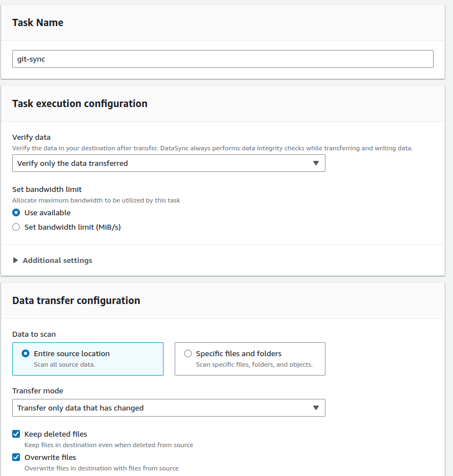The image size is (453, 476).
Task: Click the Additional settings label text
Action: pos(57,260)
